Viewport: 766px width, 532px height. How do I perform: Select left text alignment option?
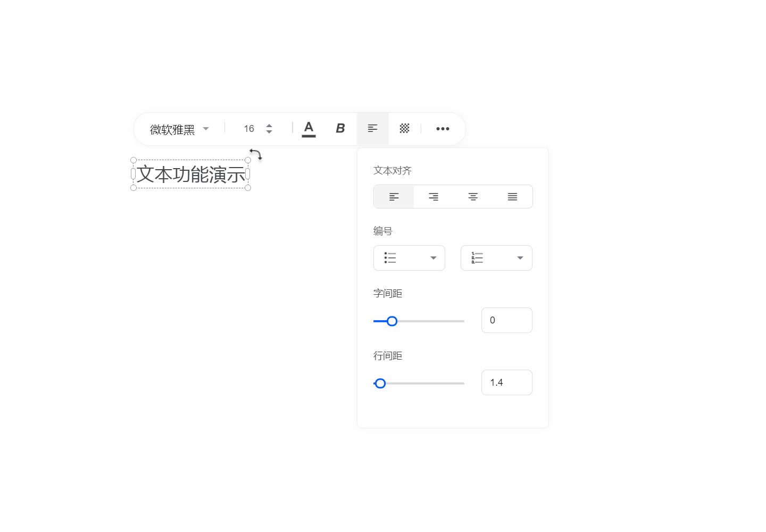coord(394,197)
